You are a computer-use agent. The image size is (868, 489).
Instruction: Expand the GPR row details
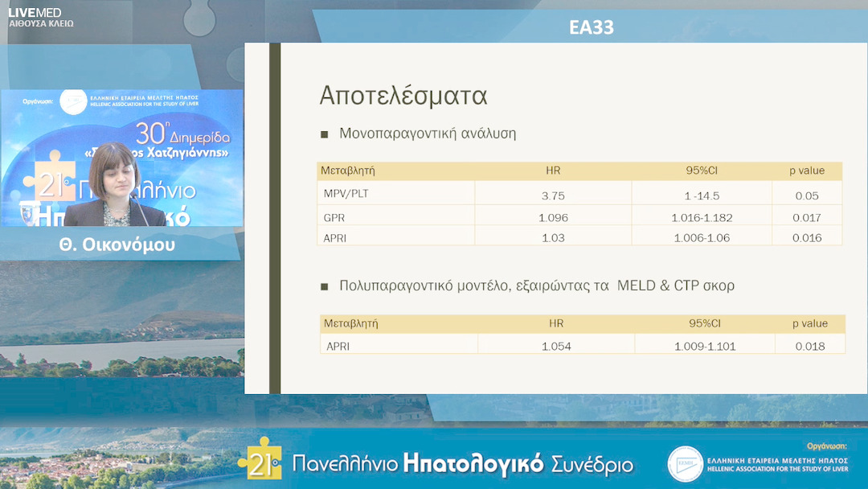pos(338,216)
